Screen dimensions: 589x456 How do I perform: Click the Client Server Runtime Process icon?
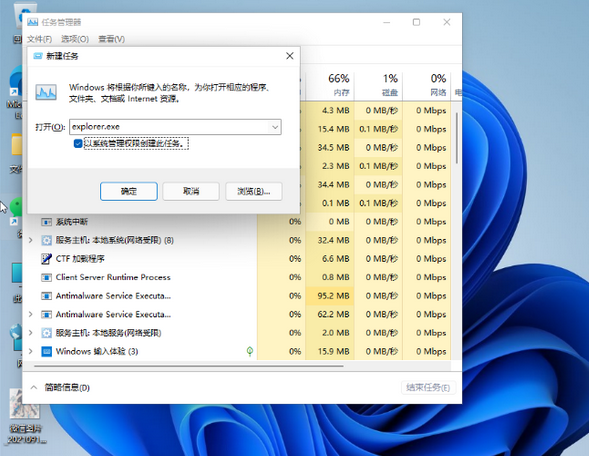[46, 278]
